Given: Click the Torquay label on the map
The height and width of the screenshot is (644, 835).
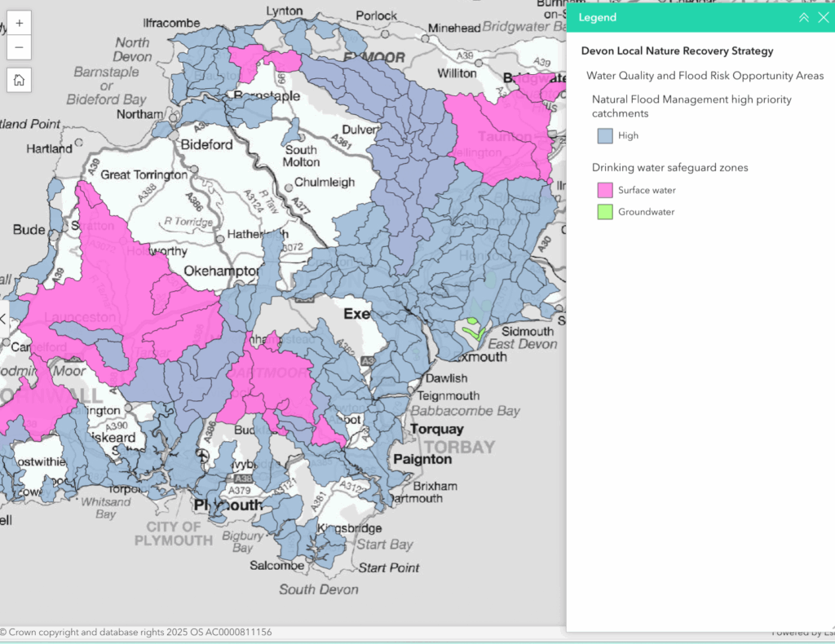Looking at the screenshot, I should [436, 429].
